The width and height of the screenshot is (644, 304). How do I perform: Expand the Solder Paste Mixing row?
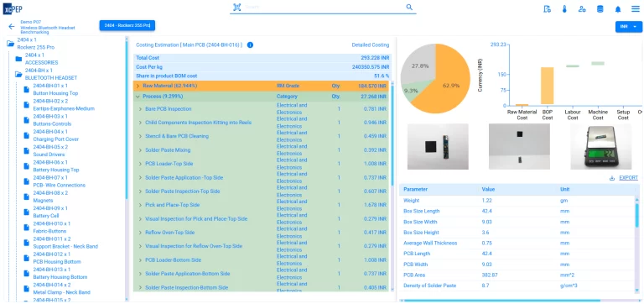click(x=140, y=150)
